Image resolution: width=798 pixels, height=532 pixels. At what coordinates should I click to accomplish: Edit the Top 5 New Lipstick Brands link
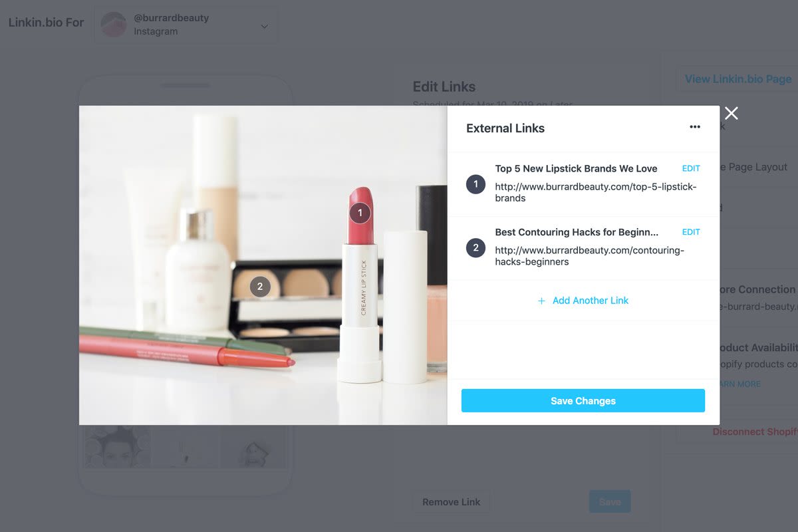[x=691, y=168]
